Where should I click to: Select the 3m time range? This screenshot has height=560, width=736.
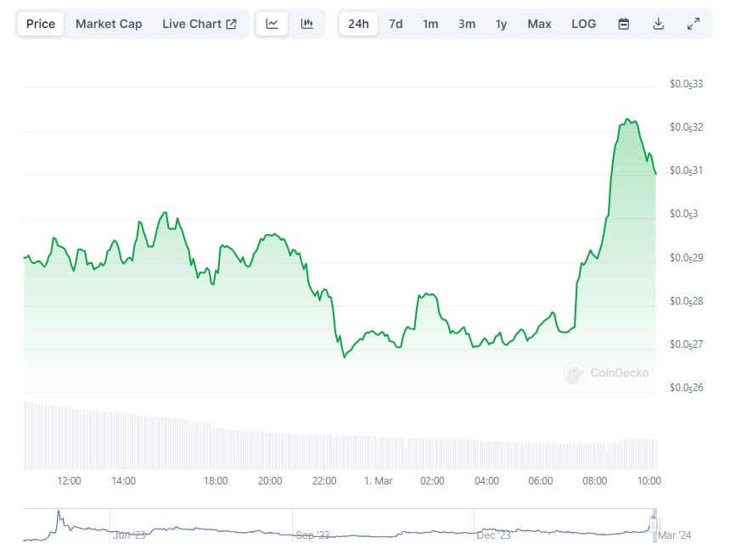[467, 24]
